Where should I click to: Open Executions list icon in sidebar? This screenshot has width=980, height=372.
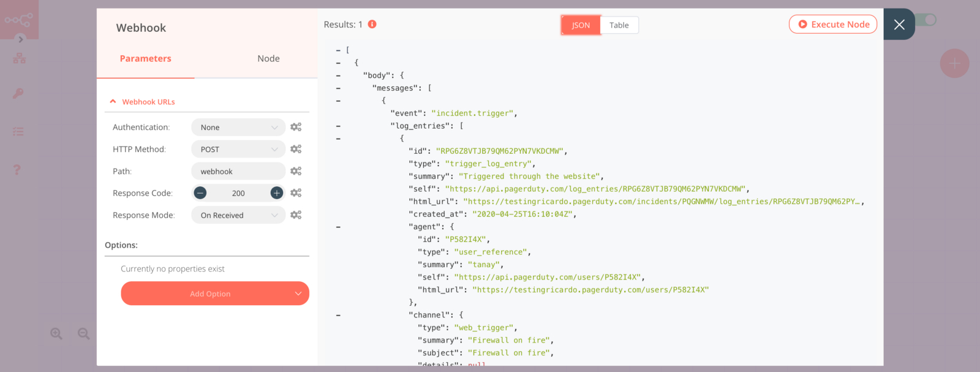[x=18, y=131]
